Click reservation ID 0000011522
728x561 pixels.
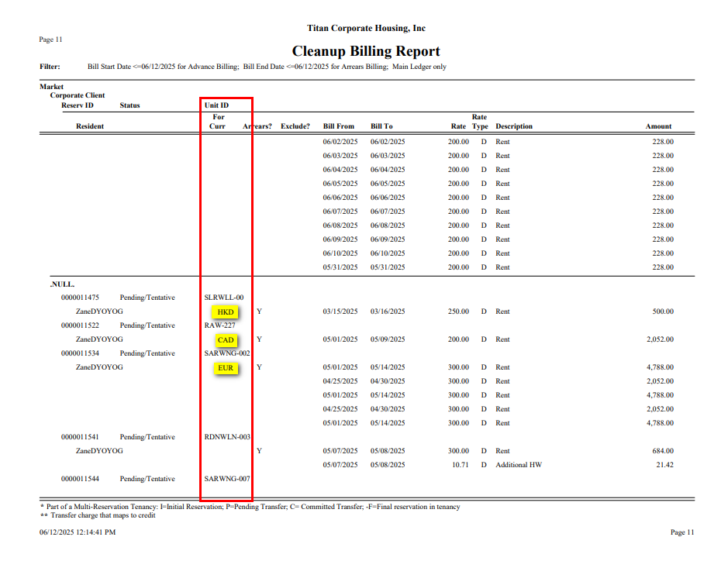pyautogui.click(x=80, y=325)
